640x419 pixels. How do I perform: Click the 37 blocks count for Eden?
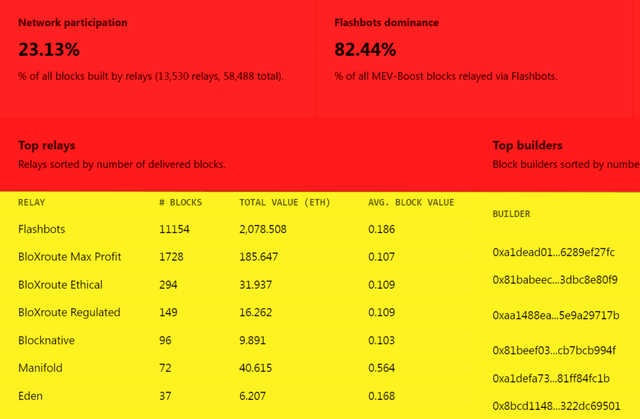165,396
